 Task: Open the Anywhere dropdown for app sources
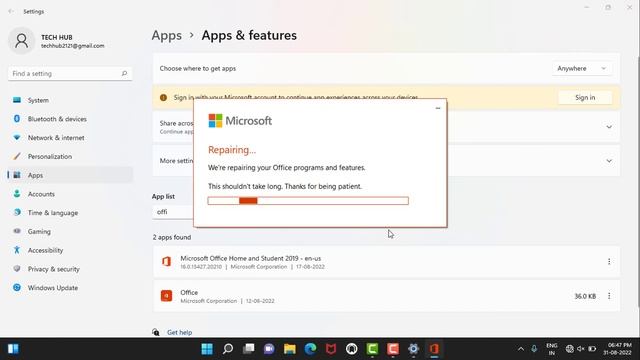[x=582, y=69]
